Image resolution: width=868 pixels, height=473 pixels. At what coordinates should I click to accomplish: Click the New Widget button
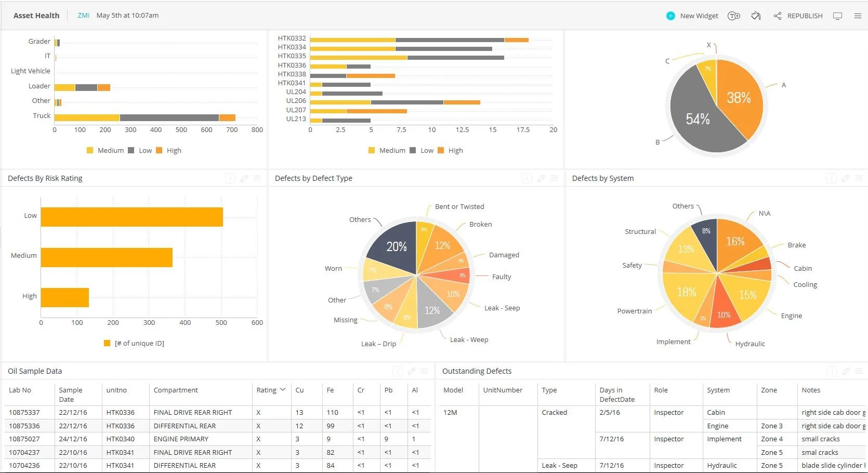(692, 16)
